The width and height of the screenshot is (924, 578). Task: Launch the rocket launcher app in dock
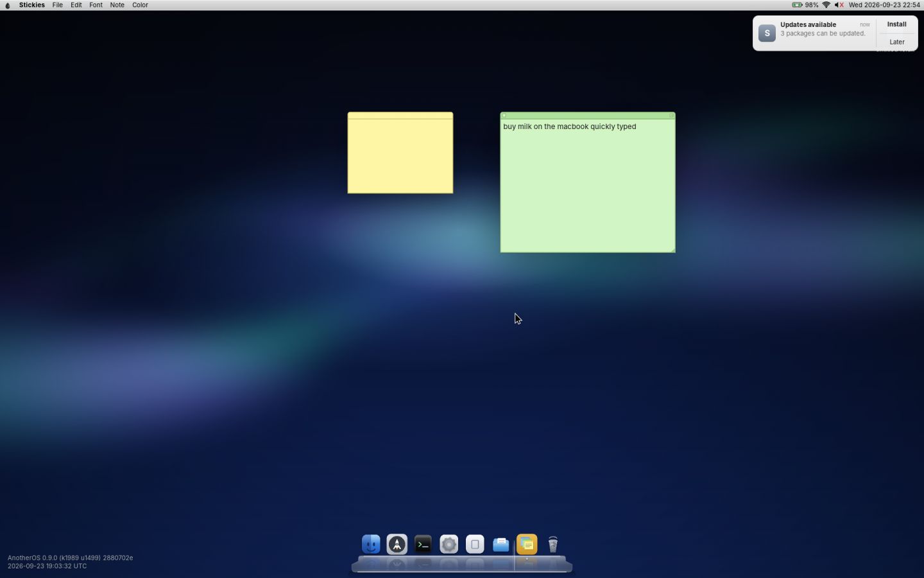[x=397, y=545]
